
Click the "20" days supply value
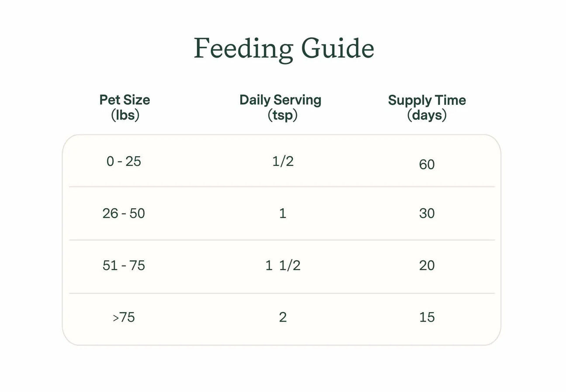[x=427, y=265]
